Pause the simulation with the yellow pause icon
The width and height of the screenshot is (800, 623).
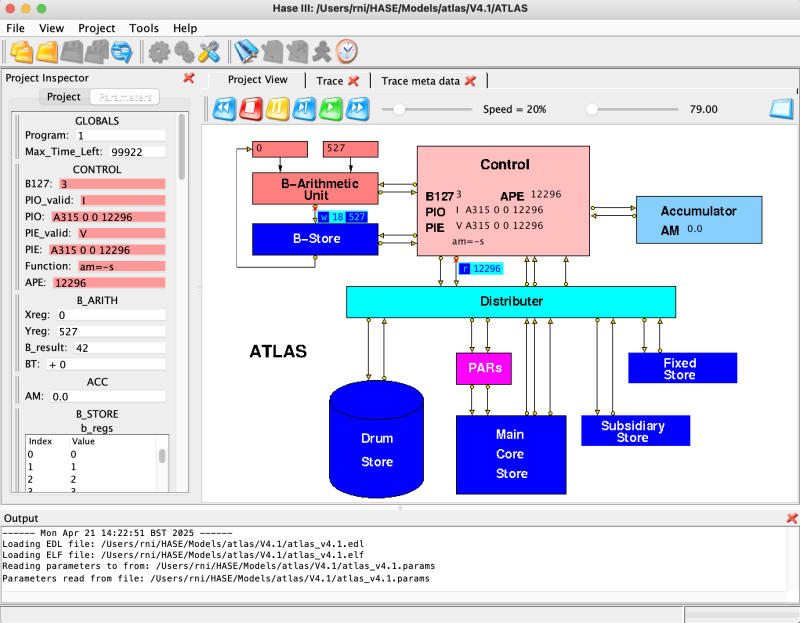[x=278, y=109]
